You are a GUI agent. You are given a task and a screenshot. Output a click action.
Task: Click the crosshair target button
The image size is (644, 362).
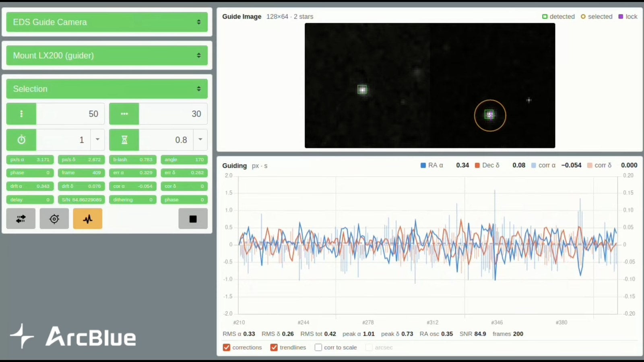click(54, 219)
